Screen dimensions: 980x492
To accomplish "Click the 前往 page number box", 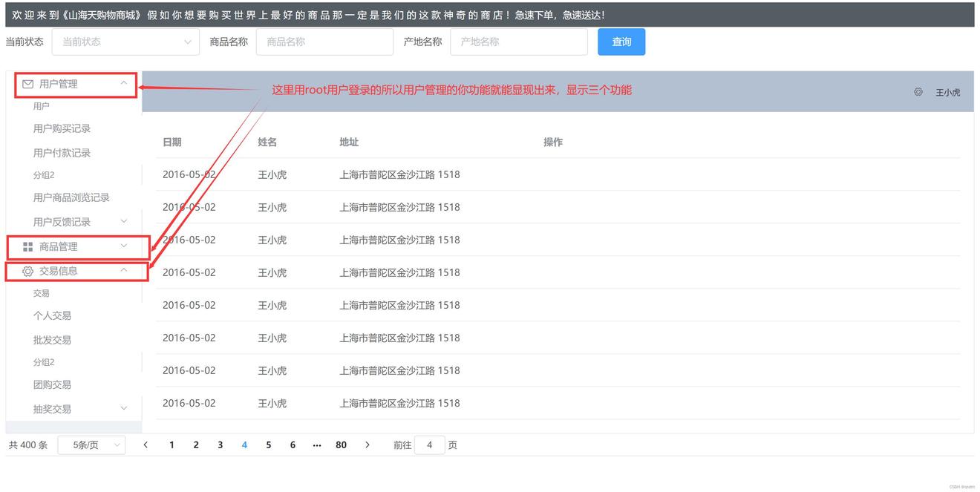I will (x=429, y=445).
